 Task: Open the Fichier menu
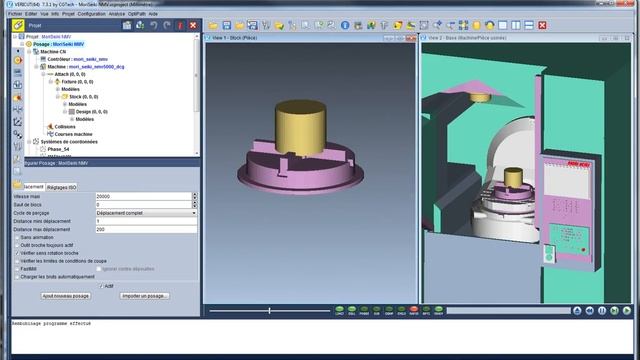[x=15, y=14]
